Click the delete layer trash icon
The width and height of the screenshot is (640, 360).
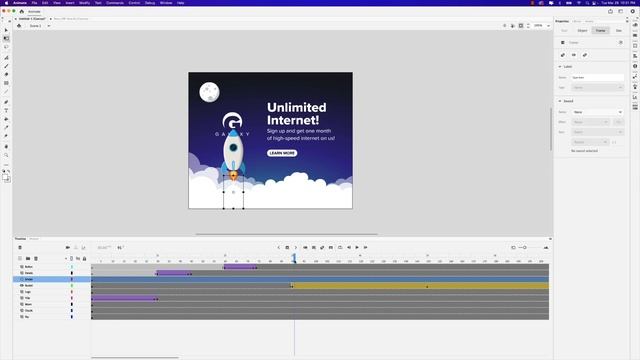[x=36, y=258]
